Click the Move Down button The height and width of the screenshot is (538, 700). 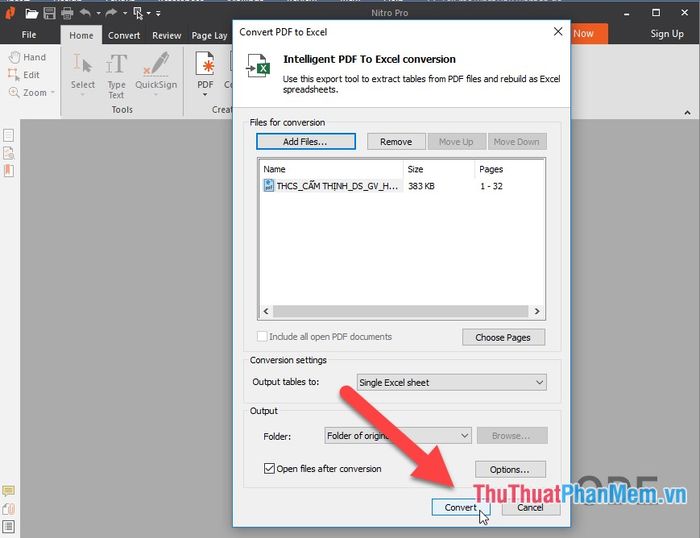coord(517,142)
